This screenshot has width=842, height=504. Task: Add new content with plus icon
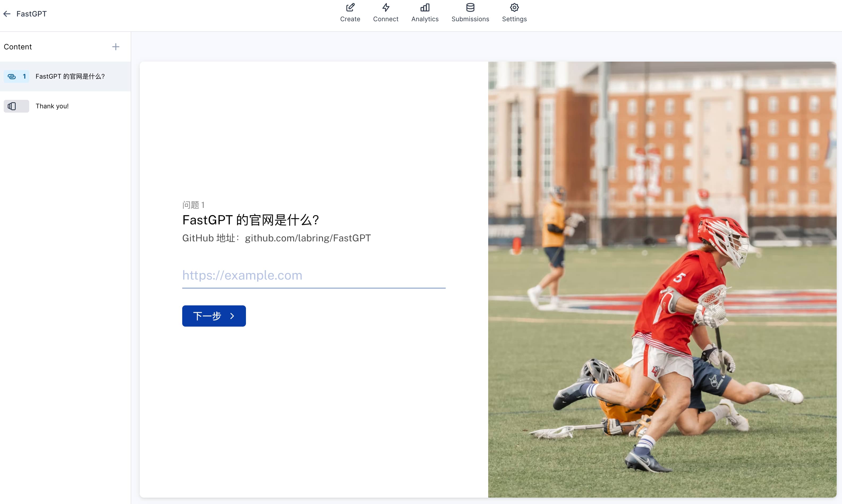[116, 47]
